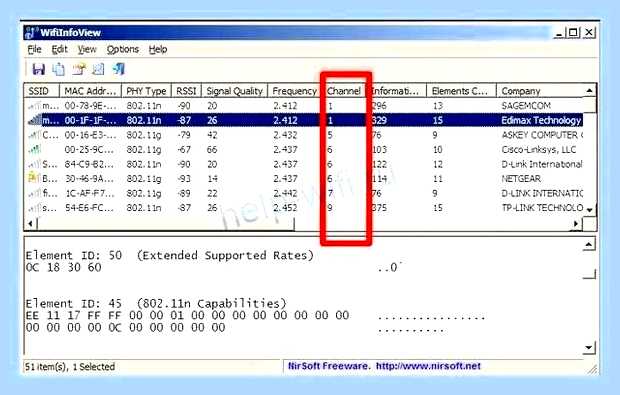Sort by the PHY Type column header
Viewport: 620px width, 395px height.
pyautogui.click(x=146, y=91)
